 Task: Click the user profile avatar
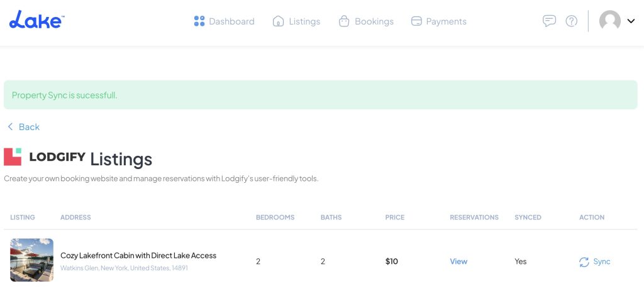coord(609,21)
